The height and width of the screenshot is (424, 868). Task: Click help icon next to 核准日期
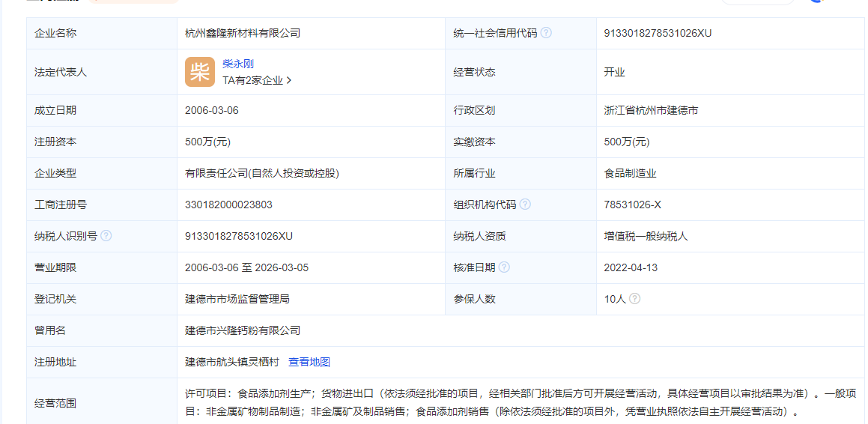click(504, 267)
